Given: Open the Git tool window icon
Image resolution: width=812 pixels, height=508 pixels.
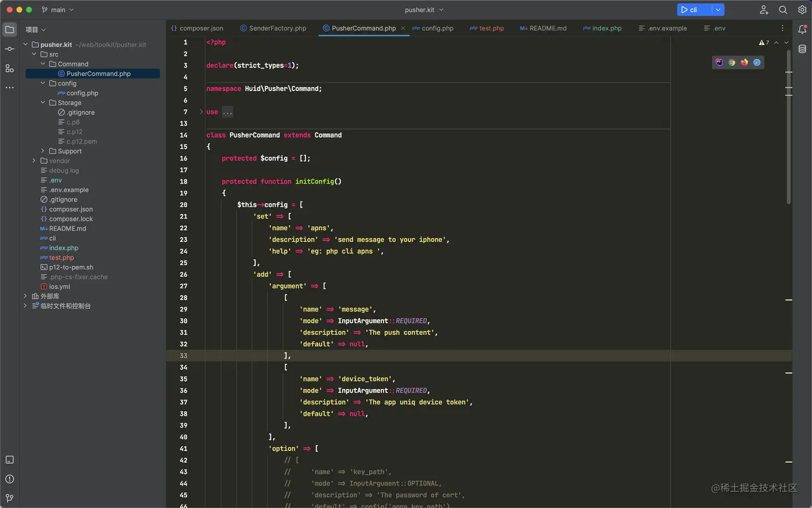Looking at the screenshot, I should pos(10,498).
